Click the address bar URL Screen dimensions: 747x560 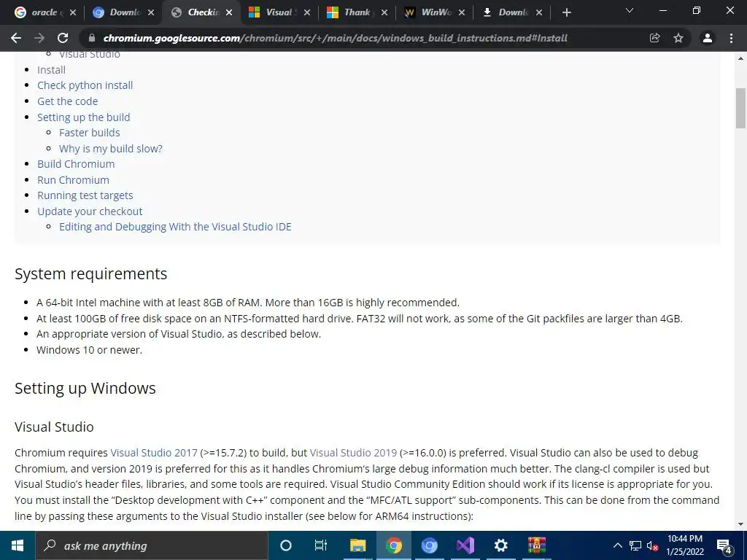(x=336, y=38)
